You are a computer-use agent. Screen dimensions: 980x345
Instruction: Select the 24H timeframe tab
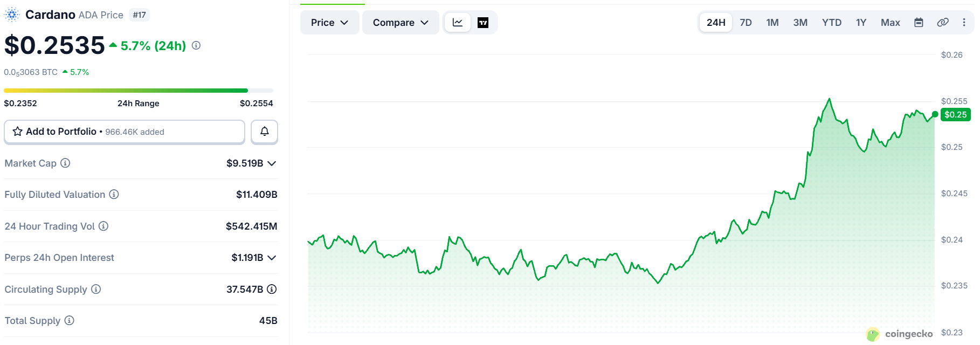[x=716, y=23]
